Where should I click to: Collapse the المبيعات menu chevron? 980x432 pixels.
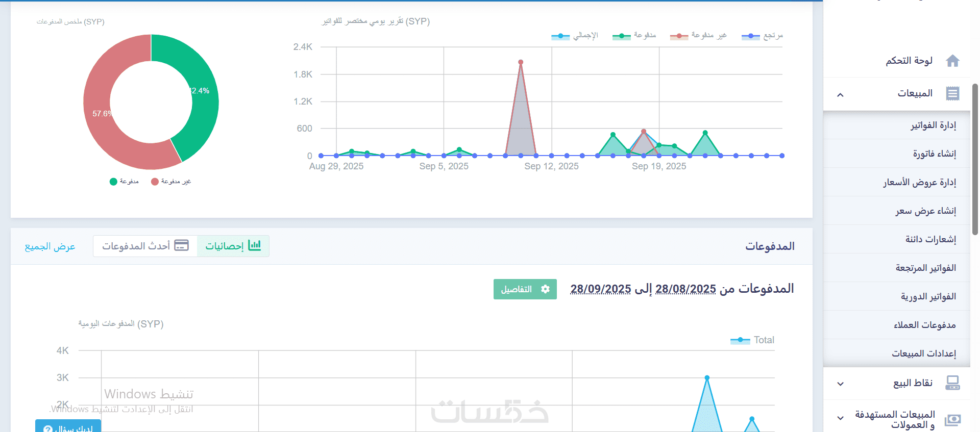click(x=840, y=94)
